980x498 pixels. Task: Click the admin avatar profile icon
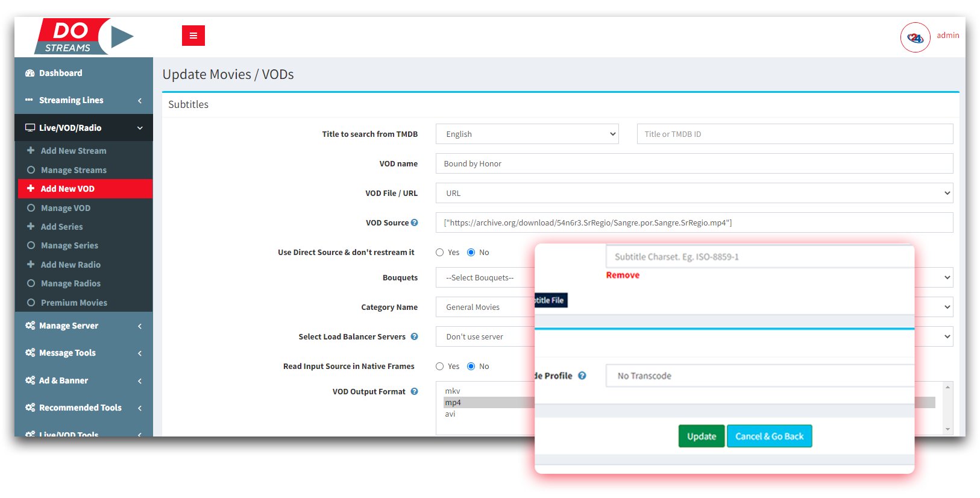coord(915,37)
